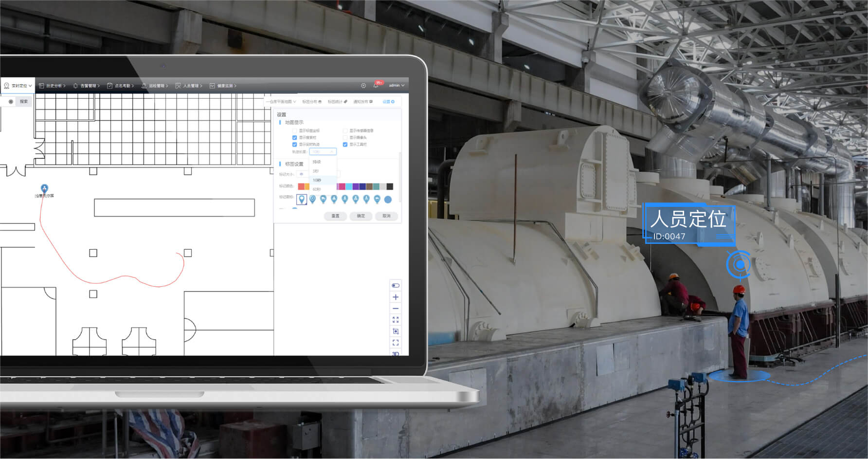Screen dimensions: 868x459
Task: Uncheck the 显示工具栏 checkbox
Action: coord(345,145)
